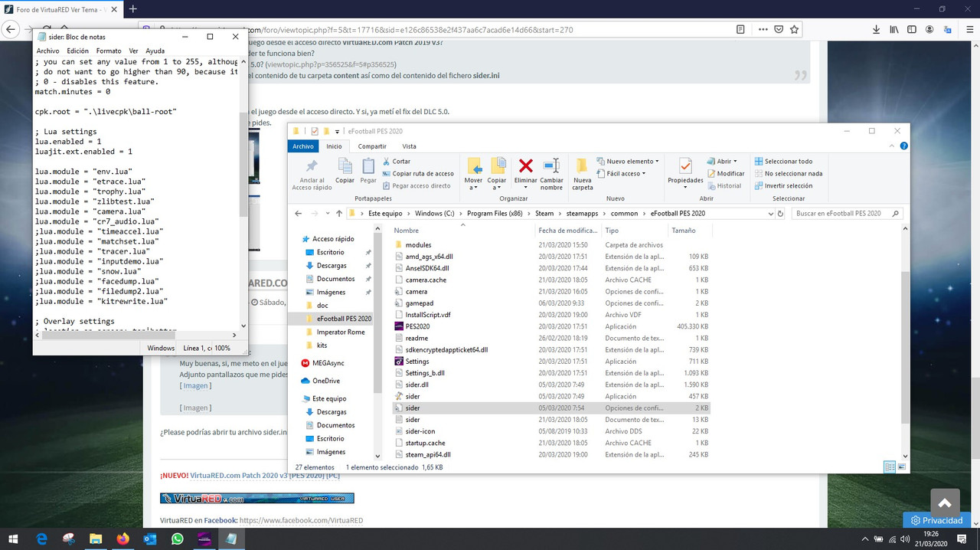Click Modificar in the Abrir group
This screenshot has width=980, height=550.
726,174
